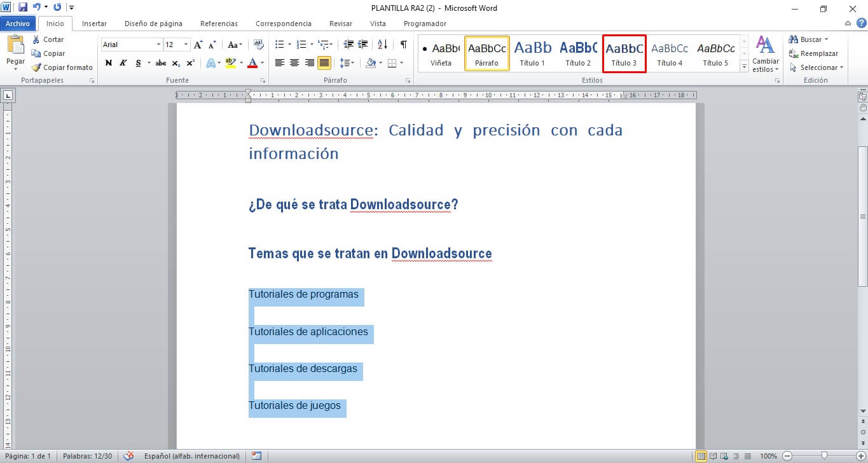Image resolution: width=868 pixels, height=463 pixels.
Task: Toggle strikethrough formatting
Action: 161,63
